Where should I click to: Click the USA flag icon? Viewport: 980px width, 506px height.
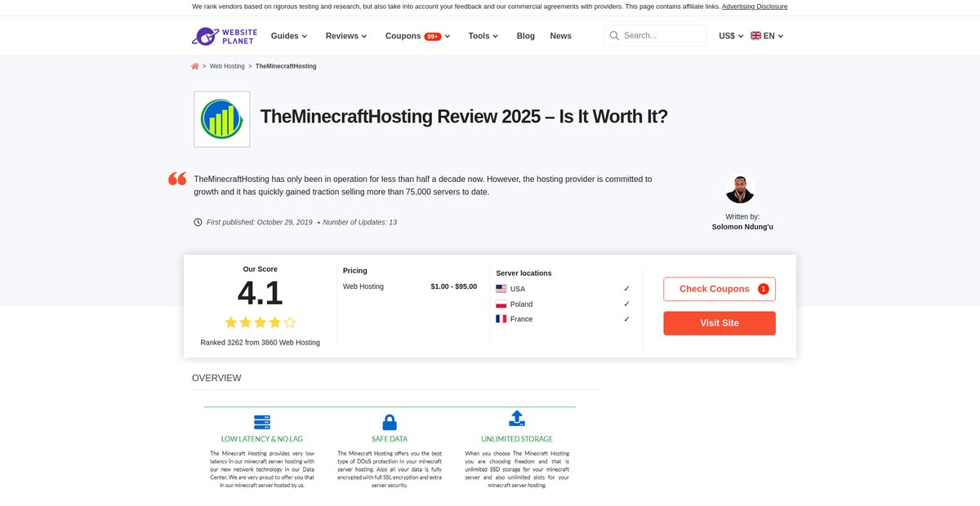coord(501,289)
